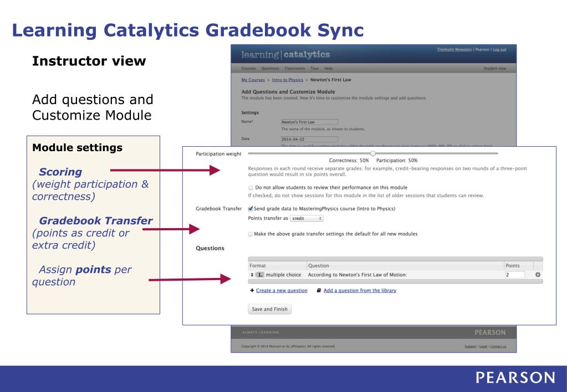Click the 'Correctness: 50%' label
Image resolution: width=567 pixels, height=392 pixels.
(x=349, y=161)
